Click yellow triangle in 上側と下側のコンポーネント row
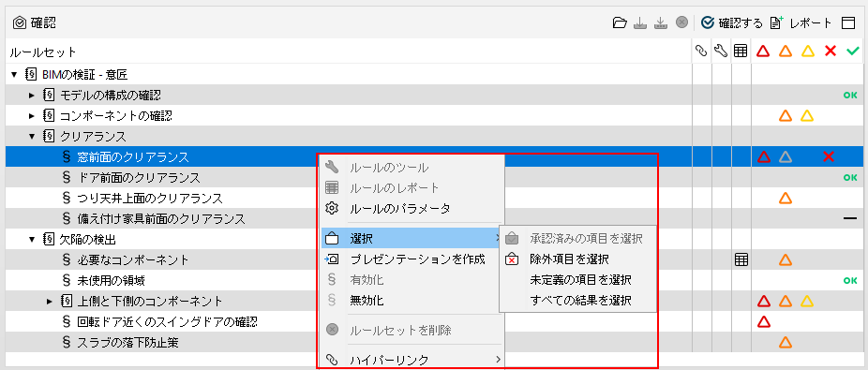This screenshot has height=370, width=868. [x=807, y=302]
